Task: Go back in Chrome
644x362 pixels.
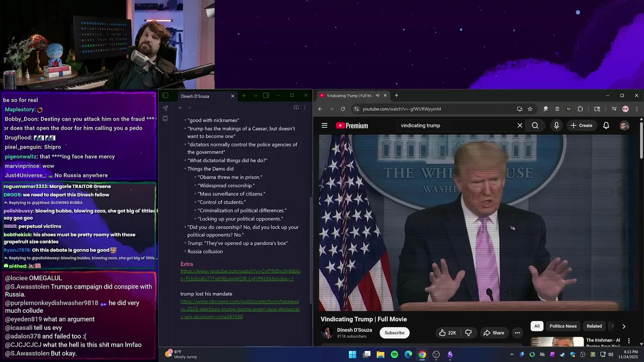Action: [x=320, y=109]
